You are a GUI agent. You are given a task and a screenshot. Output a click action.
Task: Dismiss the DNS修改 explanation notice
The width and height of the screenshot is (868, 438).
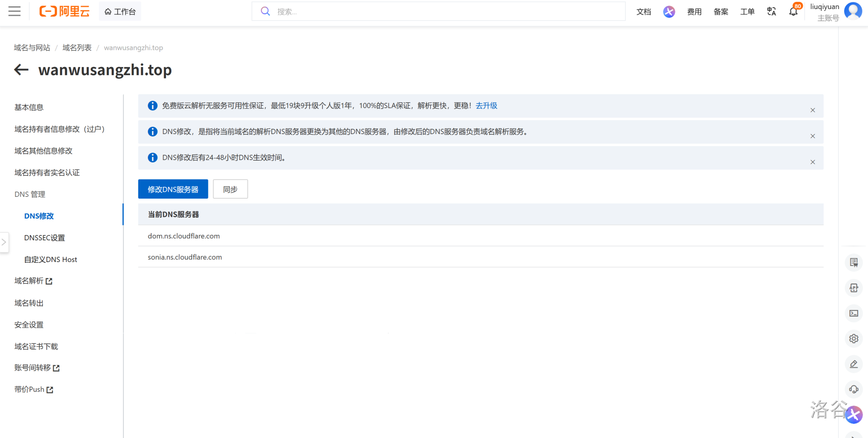click(812, 136)
